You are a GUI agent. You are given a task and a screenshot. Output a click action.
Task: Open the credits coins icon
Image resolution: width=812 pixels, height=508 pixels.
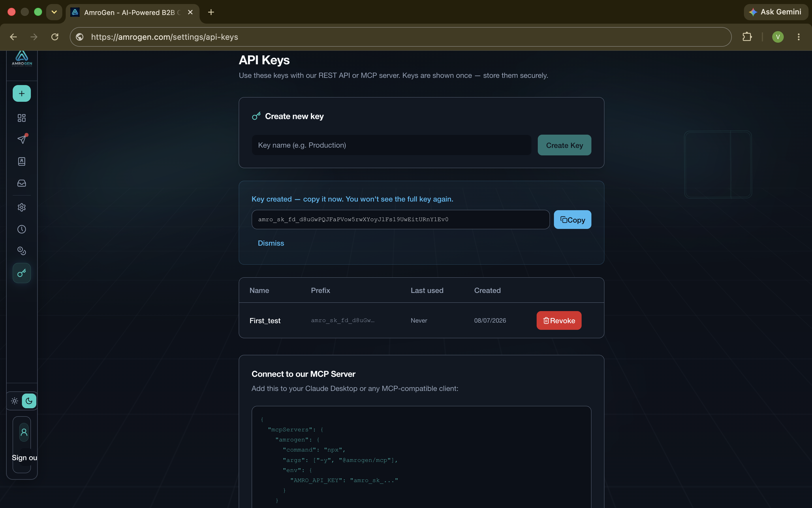coord(22,251)
